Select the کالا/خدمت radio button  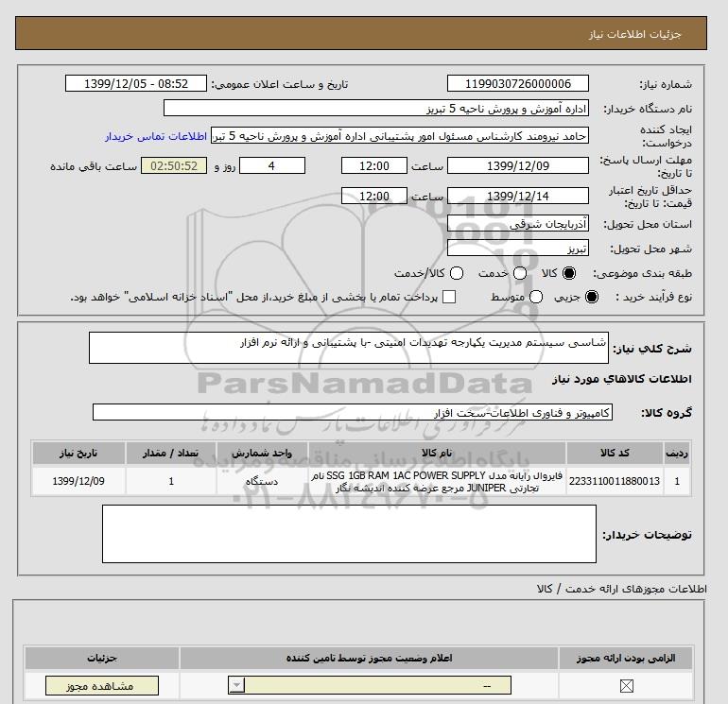click(x=457, y=273)
